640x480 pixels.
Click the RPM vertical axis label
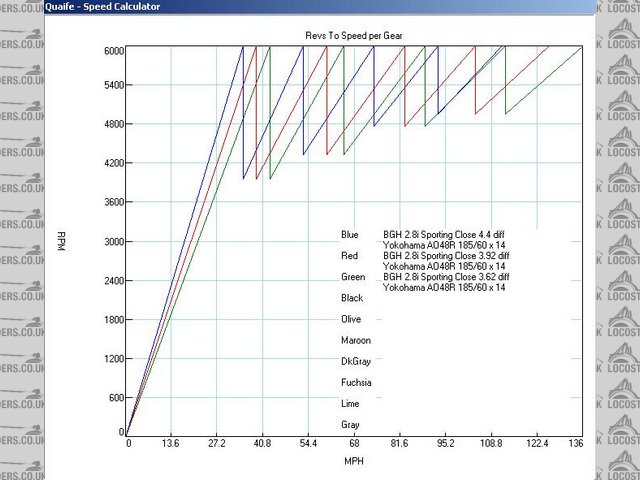pos(60,241)
